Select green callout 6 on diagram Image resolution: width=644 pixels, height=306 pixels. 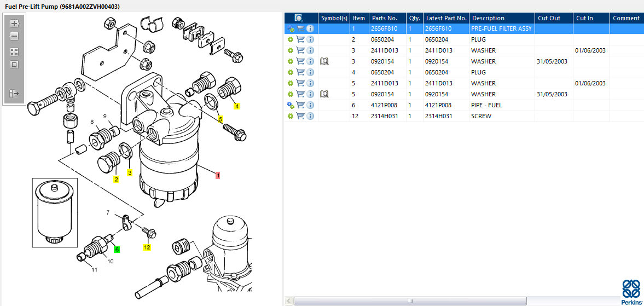[x=117, y=249]
